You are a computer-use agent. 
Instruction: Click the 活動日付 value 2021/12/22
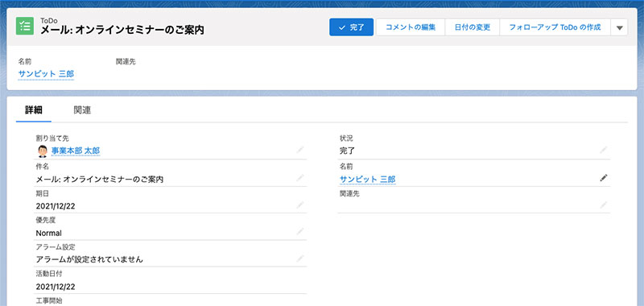point(56,287)
